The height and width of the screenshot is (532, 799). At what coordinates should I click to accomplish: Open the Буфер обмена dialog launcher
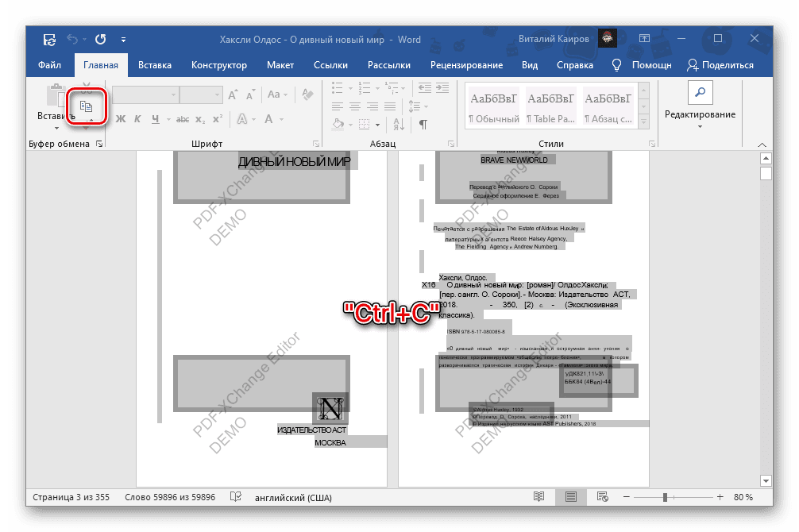pos(99,145)
